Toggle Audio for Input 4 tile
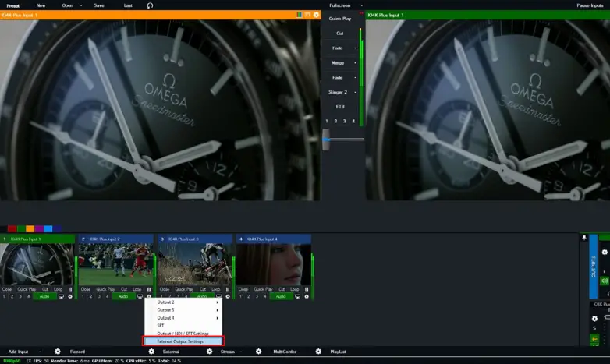 coord(279,296)
